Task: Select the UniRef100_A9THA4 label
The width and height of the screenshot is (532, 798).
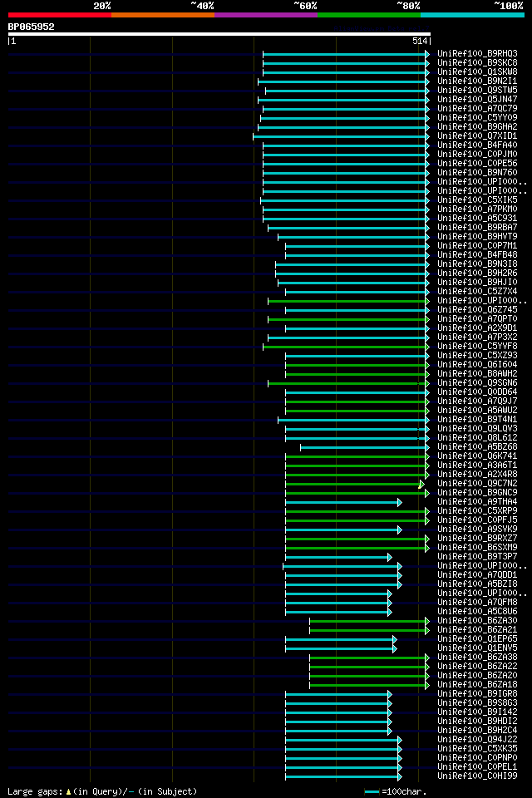Action: (477, 502)
